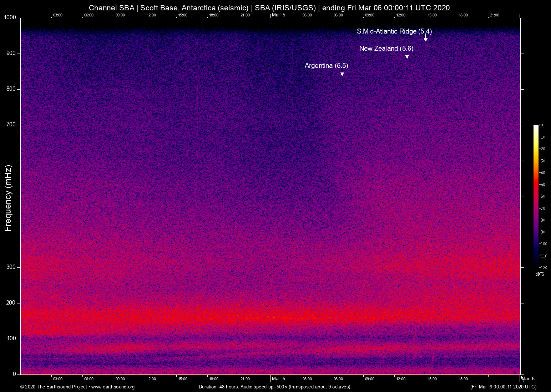Image resolution: width=551 pixels, height=392 pixels.
Task: Click the Fri Mar 6 UTC timestamp text
Action: pyautogui.click(x=503, y=387)
